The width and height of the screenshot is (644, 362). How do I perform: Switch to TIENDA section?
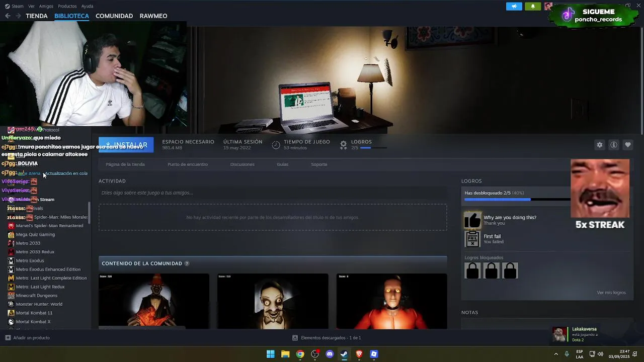pos(37,16)
